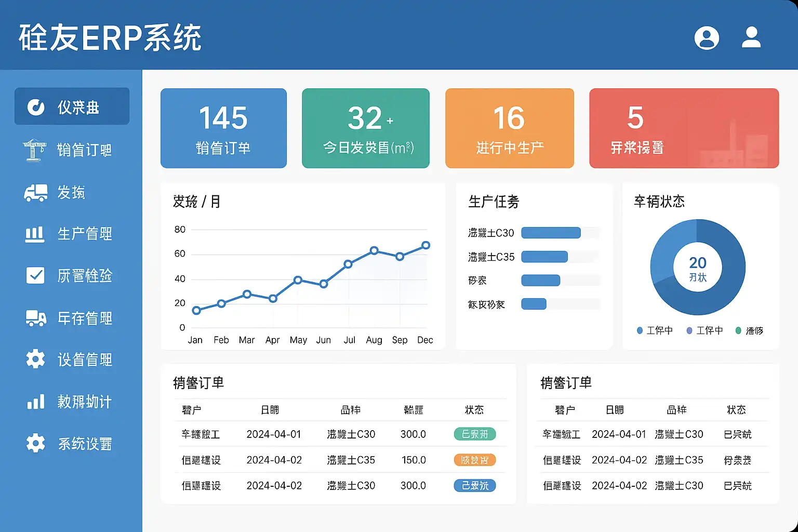The height and width of the screenshot is (532, 798).
Task: Click the 20 in the donut chart center
Action: [x=698, y=262]
